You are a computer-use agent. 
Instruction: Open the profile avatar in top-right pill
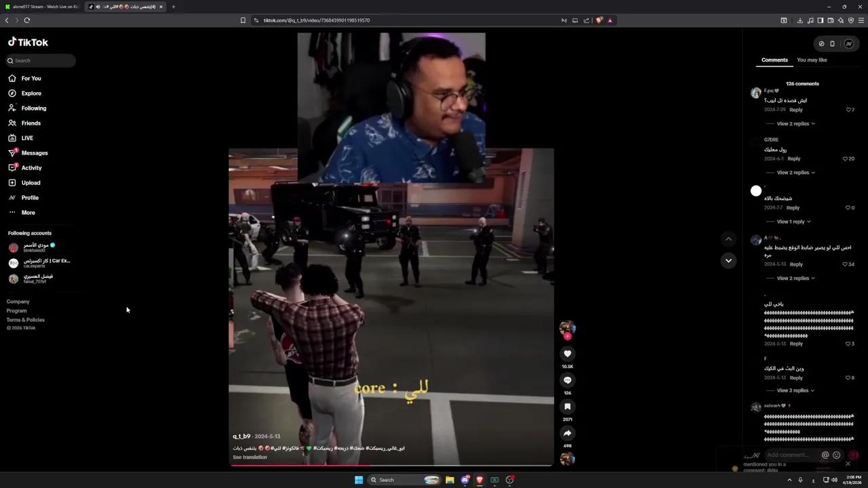coord(848,44)
